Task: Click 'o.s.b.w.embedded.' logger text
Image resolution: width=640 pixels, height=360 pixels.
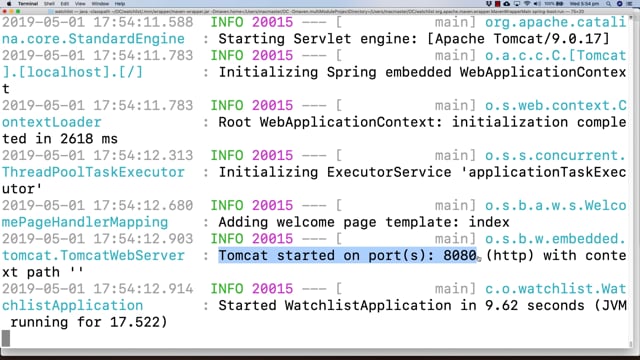Action: pos(556,239)
